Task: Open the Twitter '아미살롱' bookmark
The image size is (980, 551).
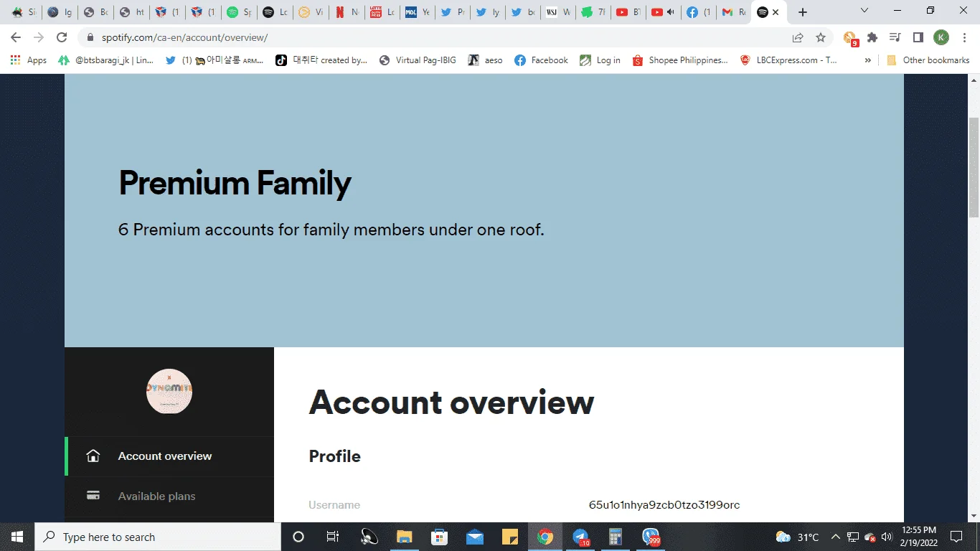Action: coord(215,60)
